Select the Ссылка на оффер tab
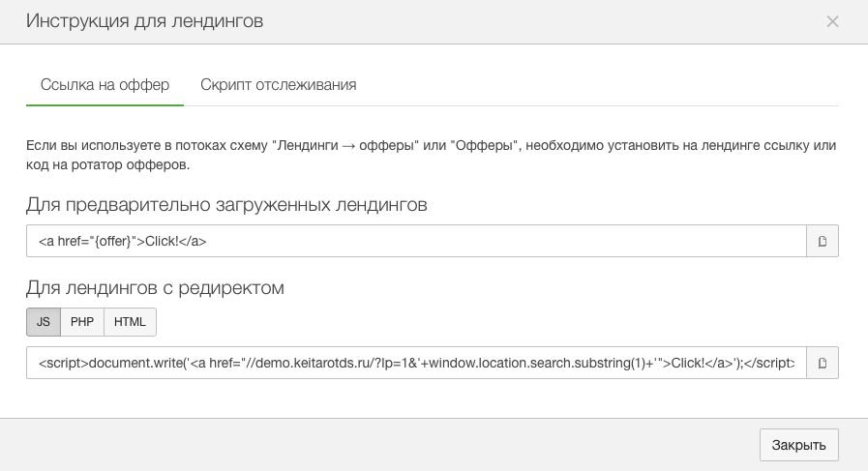Image resolution: width=868 pixels, height=471 pixels. [105, 85]
